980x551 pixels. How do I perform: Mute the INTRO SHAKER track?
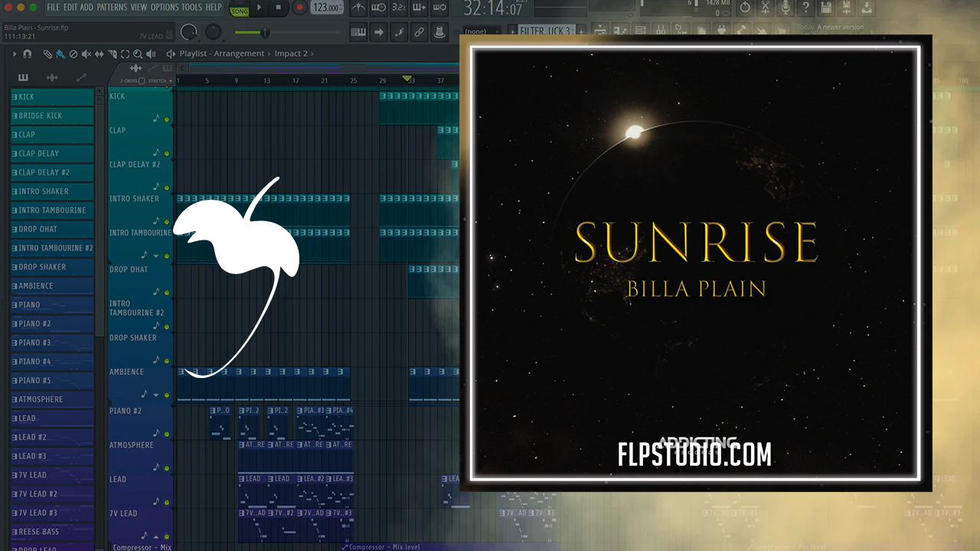[167, 222]
